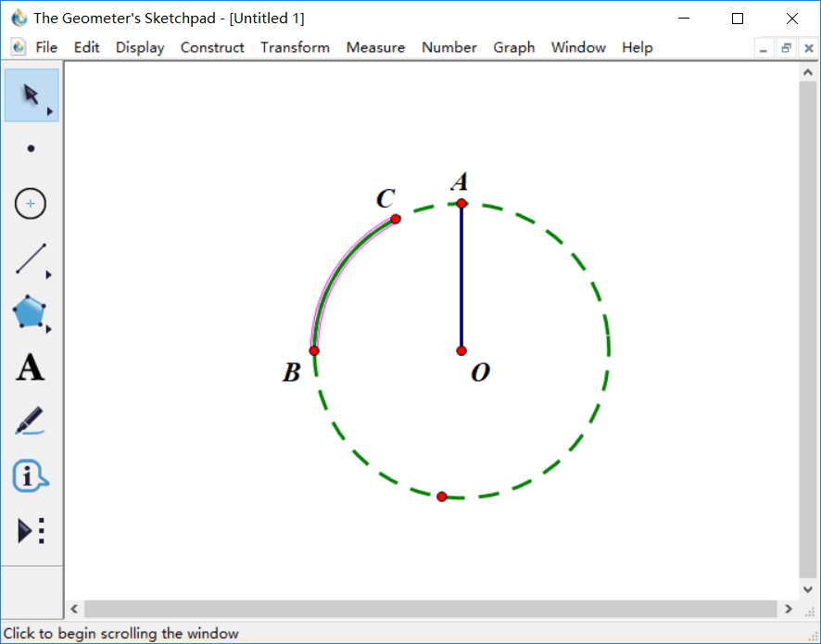Open the Transform menu

(295, 47)
